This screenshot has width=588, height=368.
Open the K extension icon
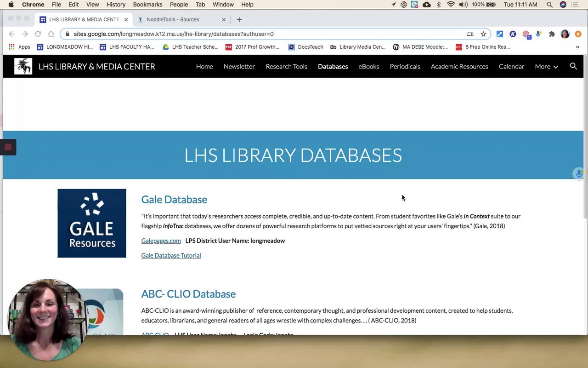pos(513,34)
